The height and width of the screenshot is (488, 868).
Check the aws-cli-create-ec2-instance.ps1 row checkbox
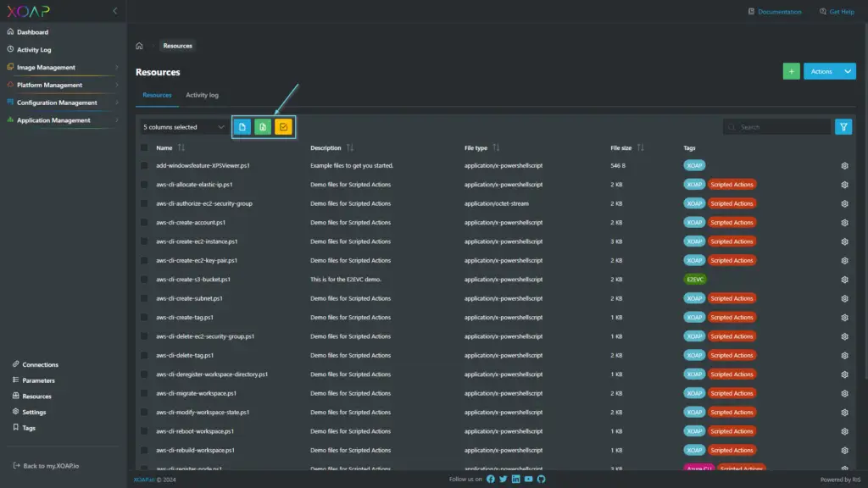144,241
